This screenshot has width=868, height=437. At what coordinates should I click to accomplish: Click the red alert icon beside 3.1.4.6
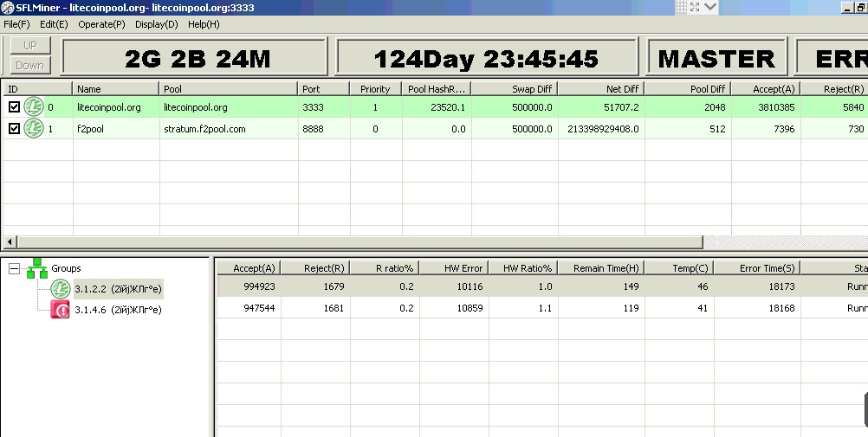[x=61, y=310]
